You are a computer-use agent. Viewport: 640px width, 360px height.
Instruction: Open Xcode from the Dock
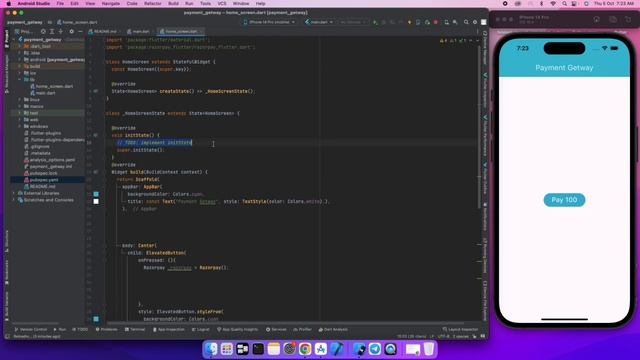click(x=337, y=349)
